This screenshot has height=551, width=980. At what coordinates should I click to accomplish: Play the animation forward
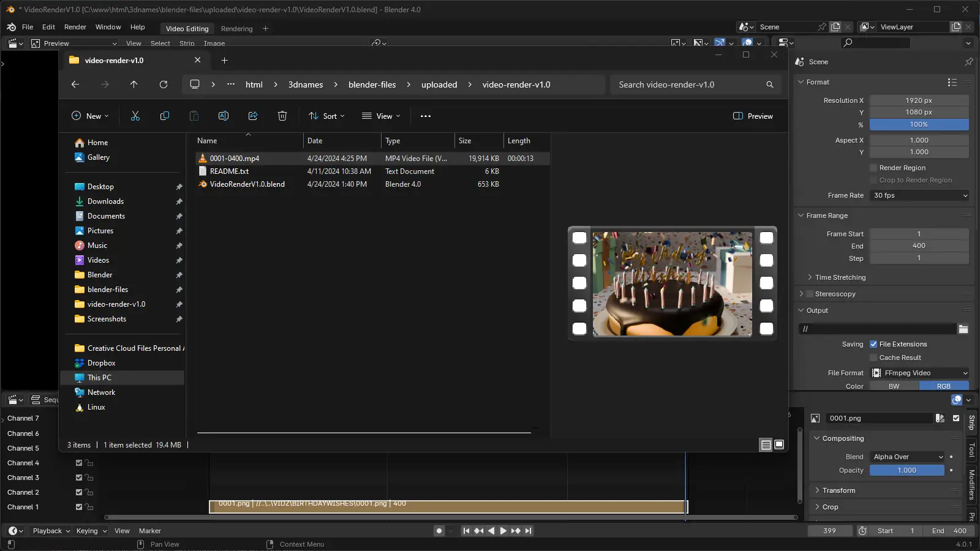tap(503, 531)
